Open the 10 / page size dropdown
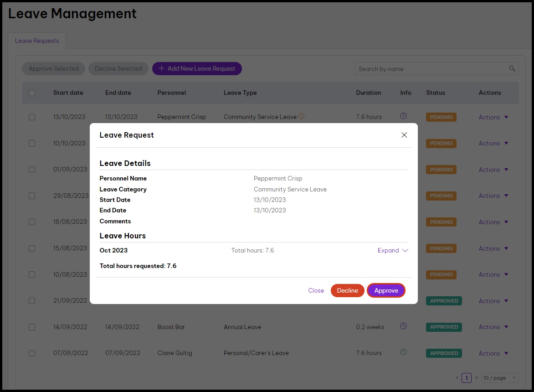This screenshot has width=534, height=392. tap(500, 378)
